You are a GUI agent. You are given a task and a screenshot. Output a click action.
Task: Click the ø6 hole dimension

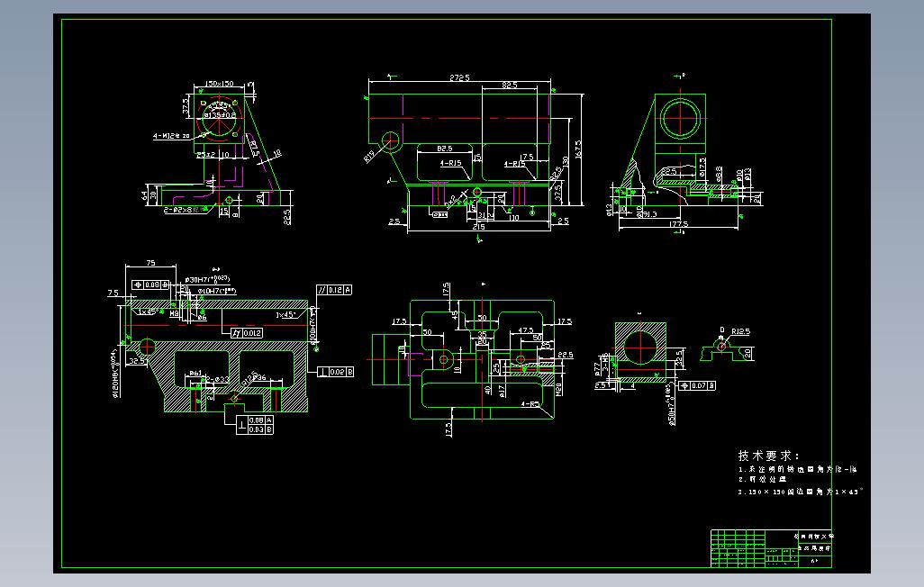pos(202,317)
